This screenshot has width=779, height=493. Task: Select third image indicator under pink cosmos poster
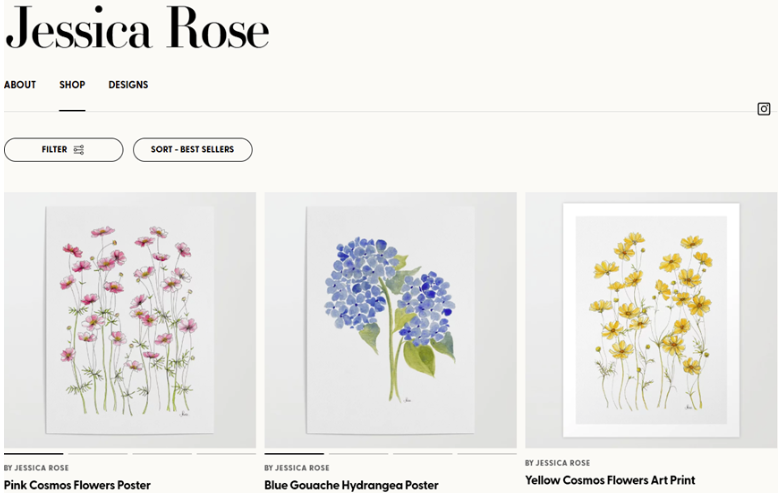(162, 454)
